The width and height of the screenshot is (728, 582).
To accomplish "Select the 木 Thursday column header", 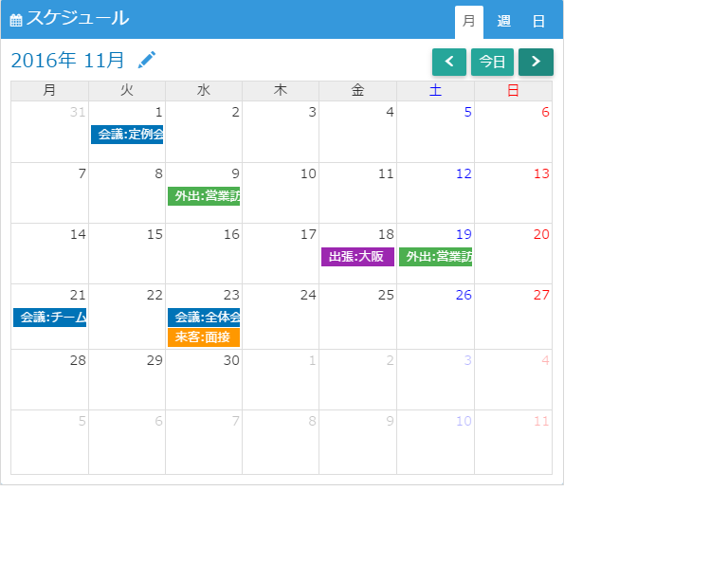I will (281, 90).
